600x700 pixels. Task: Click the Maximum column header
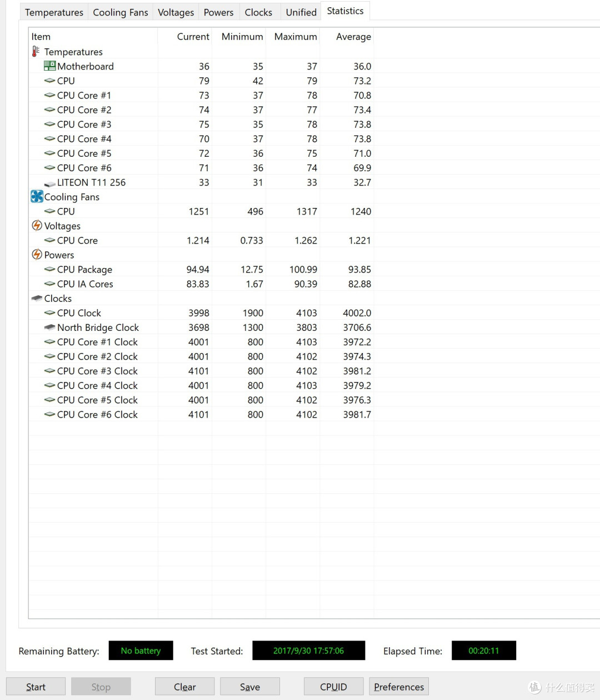(293, 37)
